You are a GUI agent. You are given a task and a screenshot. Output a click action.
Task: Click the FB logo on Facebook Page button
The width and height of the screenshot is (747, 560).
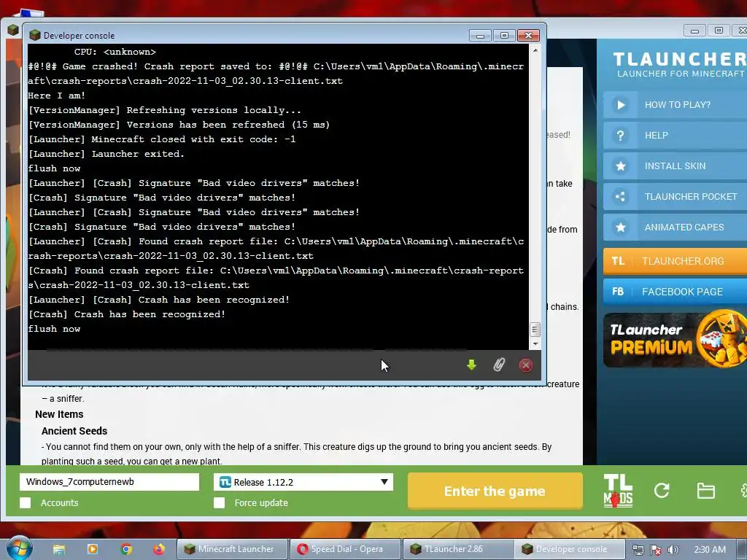pyautogui.click(x=618, y=292)
